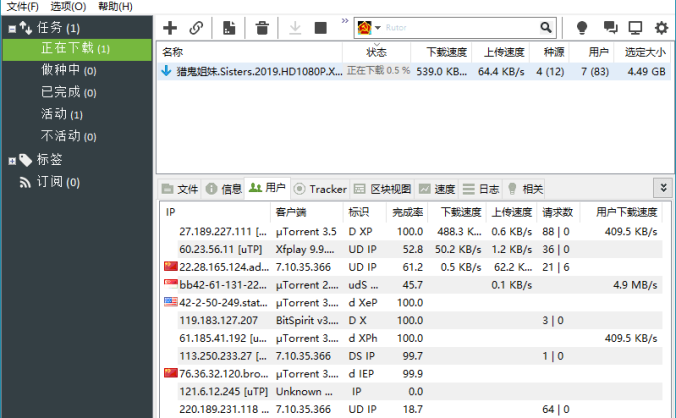Click the 标签 tag icon
This screenshot has height=418, width=676.
point(25,160)
